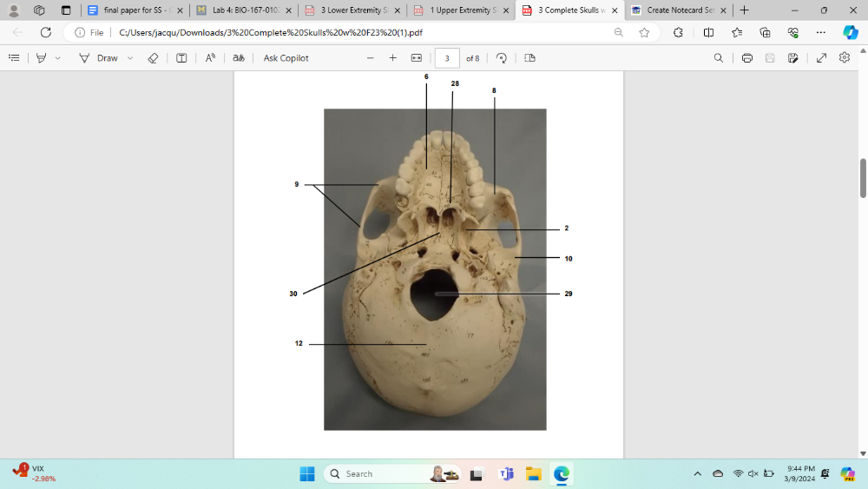Toggle the table of contents sidebar
The width and height of the screenshot is (868, 489).
[x=14, y=58]
